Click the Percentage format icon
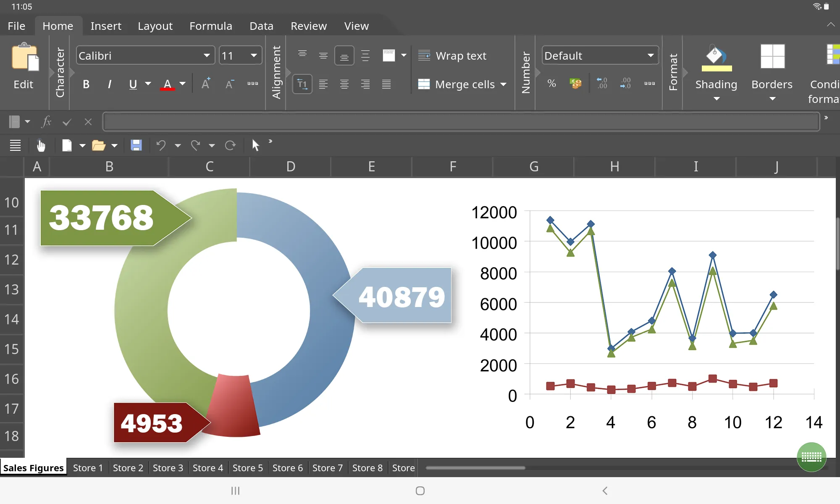 (551, 84)
